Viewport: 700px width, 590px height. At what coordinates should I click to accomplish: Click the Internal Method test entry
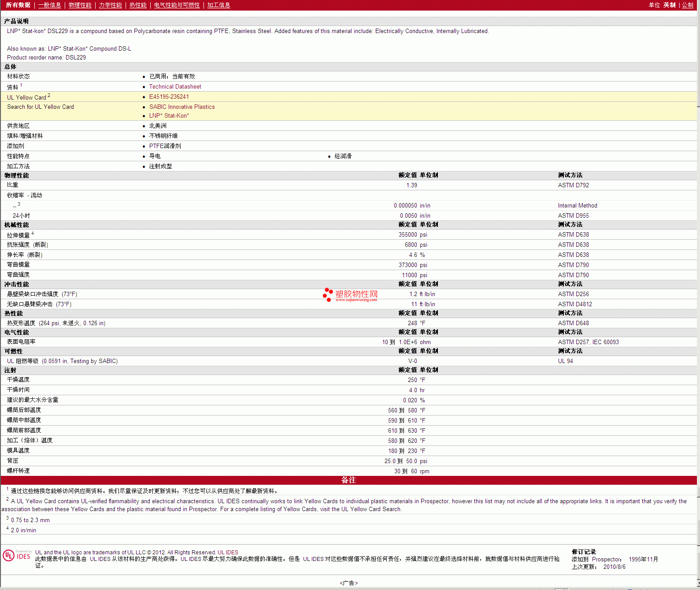tap(578, 206)
